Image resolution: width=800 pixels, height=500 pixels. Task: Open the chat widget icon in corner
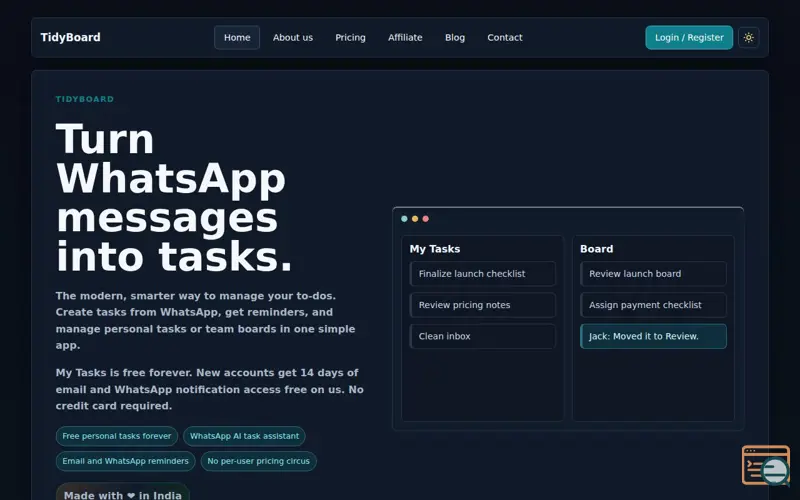click(x=766, y=465)
